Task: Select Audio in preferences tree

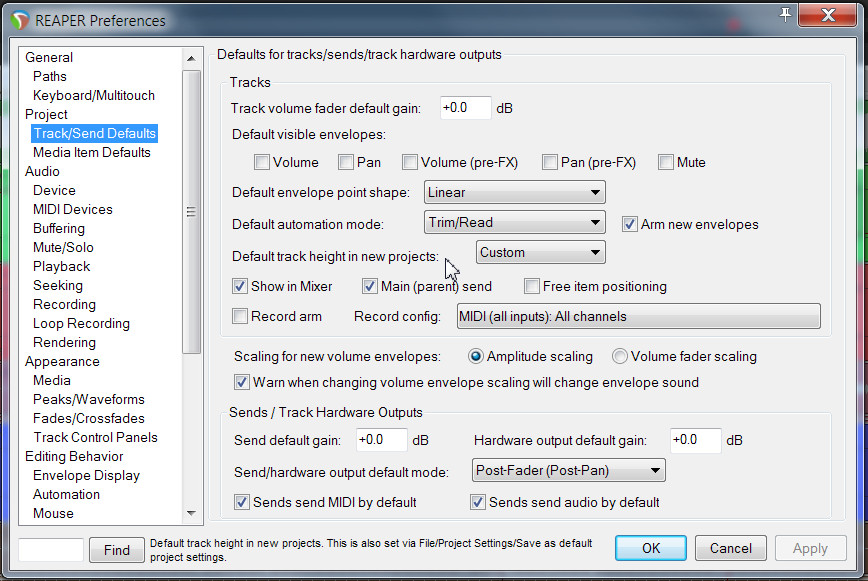Action: (x=42, y=171)
